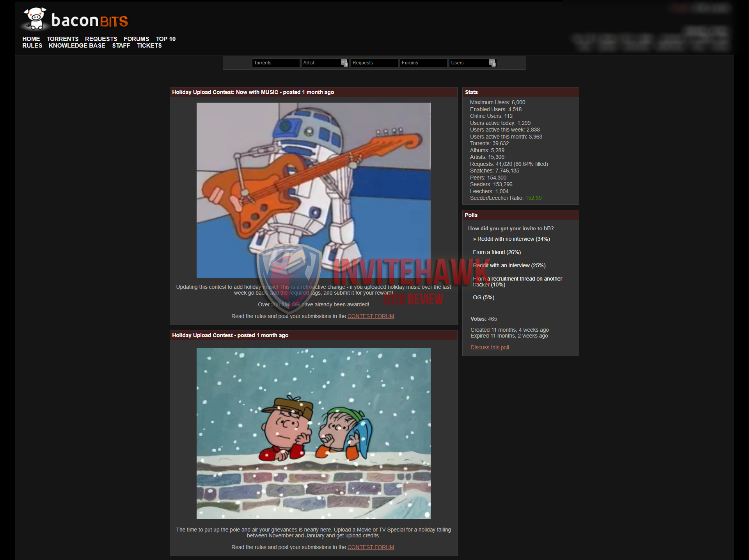This screenshot has width=749, height=560.
Task: Click the 'Holiday Upload Contest: Now with MUSIC' heading
Action: pyautogui.click(x=253, y=92)
